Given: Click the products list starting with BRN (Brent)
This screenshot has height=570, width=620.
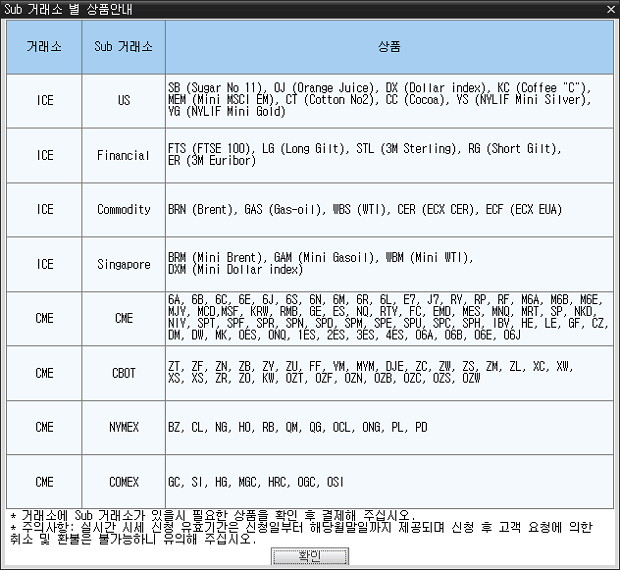Looking at the screenshot, I should 389,210.
